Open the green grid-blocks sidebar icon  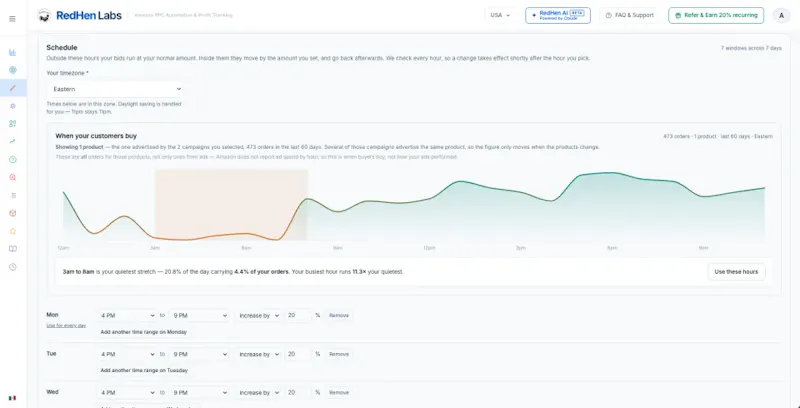click(13, 123)
